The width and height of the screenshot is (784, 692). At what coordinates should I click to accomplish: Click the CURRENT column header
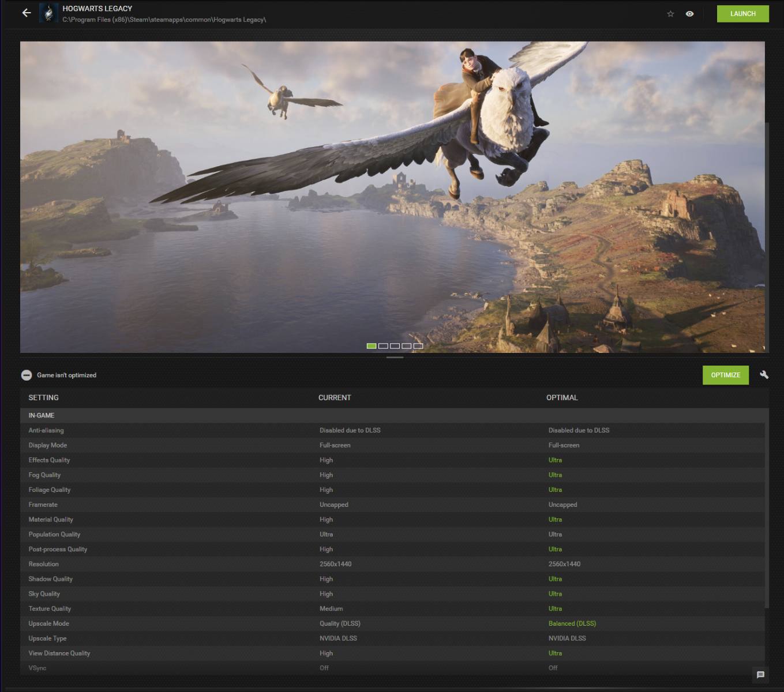click(335, 397)
